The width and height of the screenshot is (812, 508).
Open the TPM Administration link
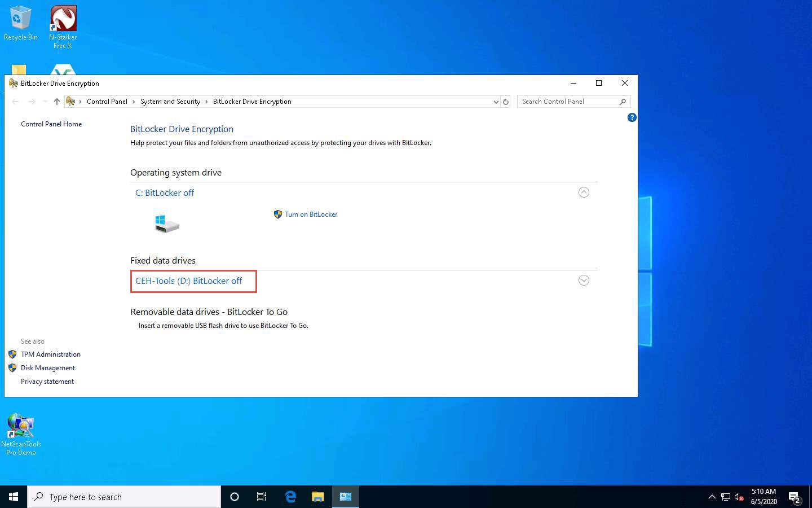point(51,354)
